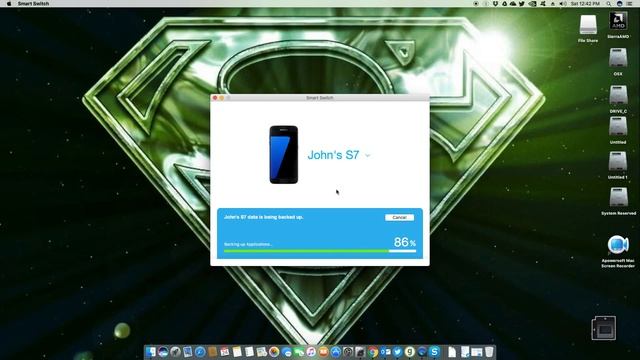Open the Trash in the dock
The width and height of the screenshot is (640, 360).
tap(489, 351)
